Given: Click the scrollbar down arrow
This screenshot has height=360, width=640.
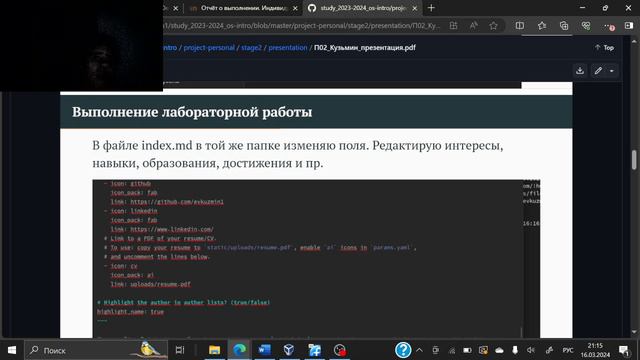Looking at the screenshot, I should click(x=634, y=332).
